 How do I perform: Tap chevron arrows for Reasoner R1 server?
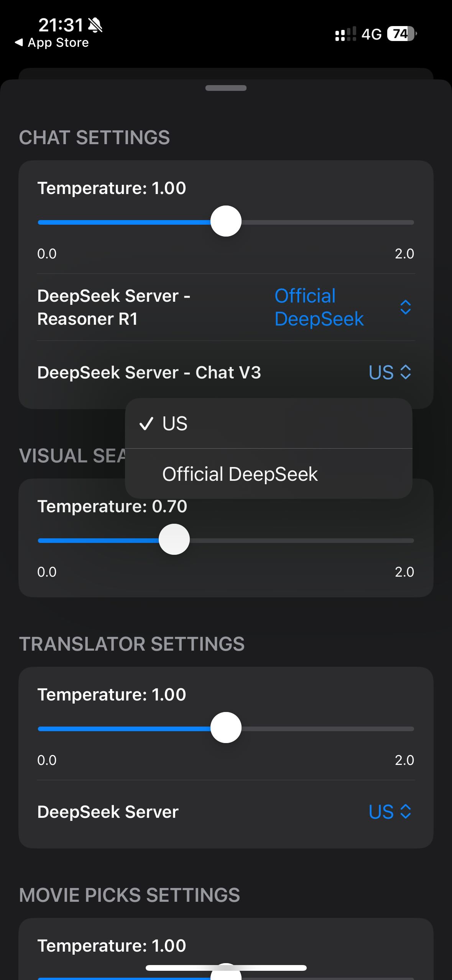point(405,307)
